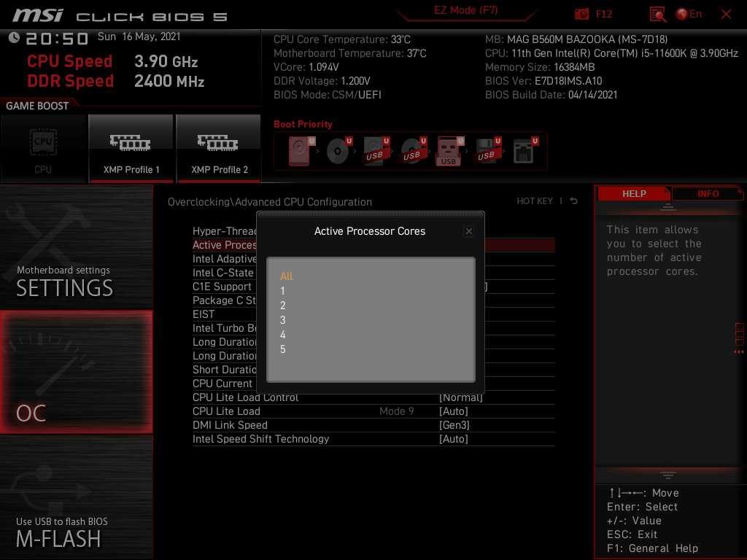
Task: Choose All active processor cores
Action: (x=286, y=276)
